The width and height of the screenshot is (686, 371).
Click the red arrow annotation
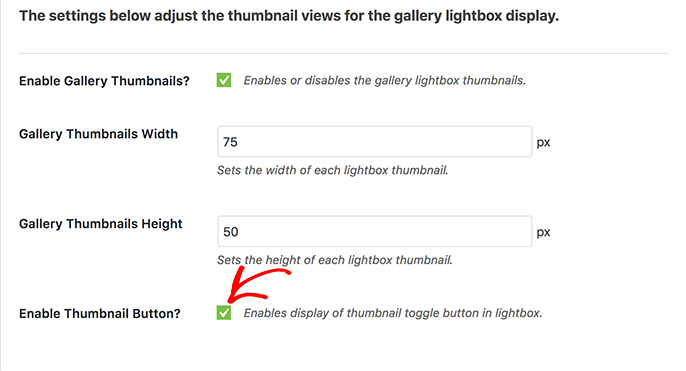[x=259, y=287]
